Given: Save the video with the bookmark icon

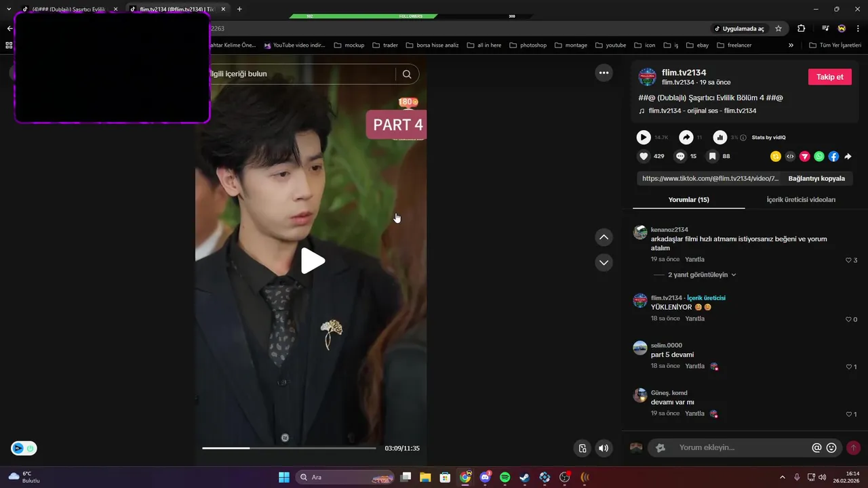Looking at the screenshot, I should [x=712, y=156].
